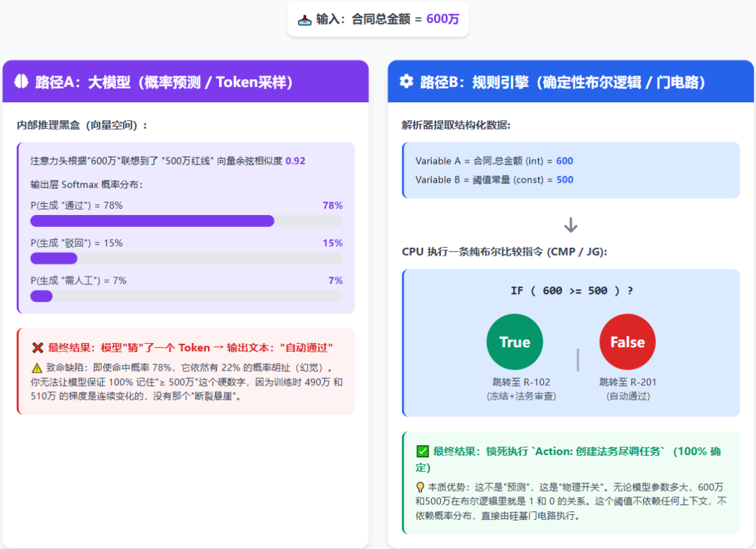756x549 pixels.
Task: Click the brain icon in 路径A header
Action: pos(21,81)
